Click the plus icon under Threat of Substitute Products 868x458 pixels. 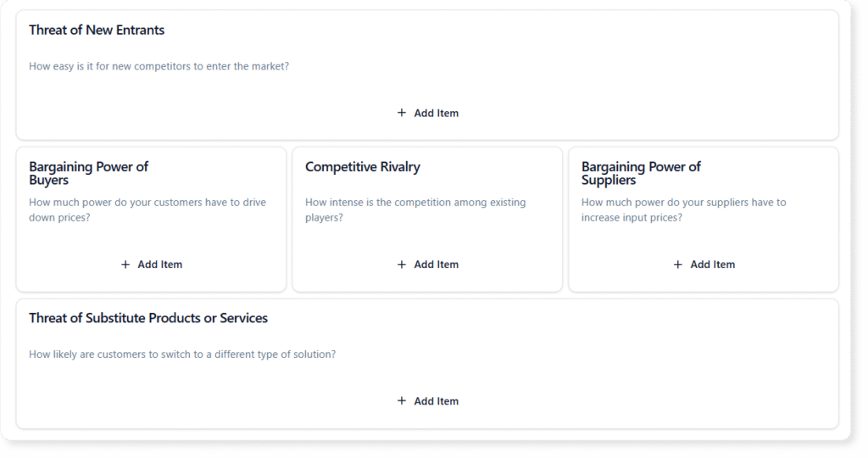click(x=402, y=401)
